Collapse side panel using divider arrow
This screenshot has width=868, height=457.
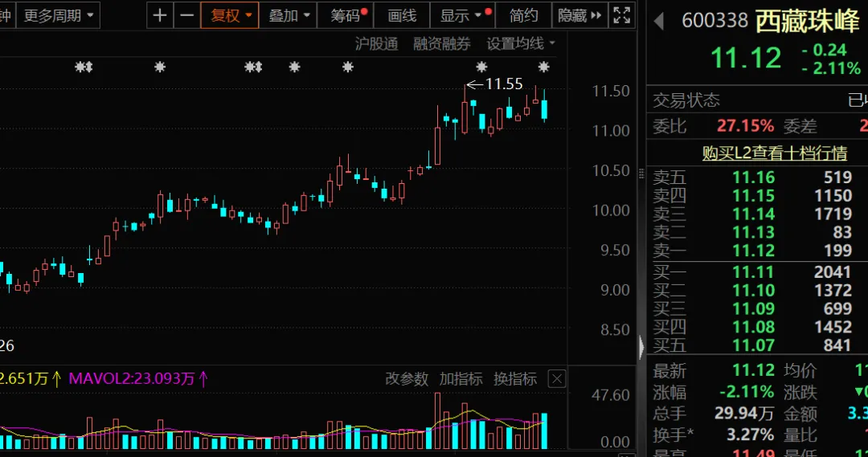[x=641, y=347]
